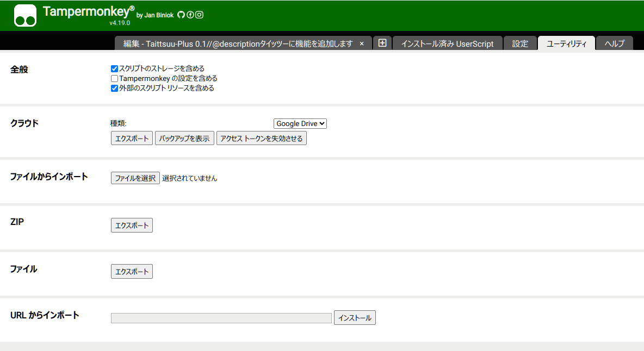Image resolution: width=644 pixels, height=351 pixels.
Task: Close the Taittsuu-Plus editing tab
Action: click(x=362, y=44)
